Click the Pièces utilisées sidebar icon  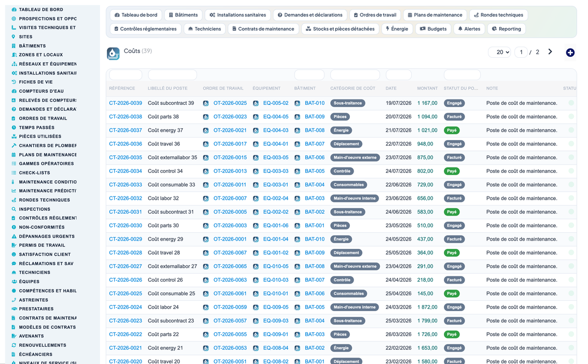(14, 136)
